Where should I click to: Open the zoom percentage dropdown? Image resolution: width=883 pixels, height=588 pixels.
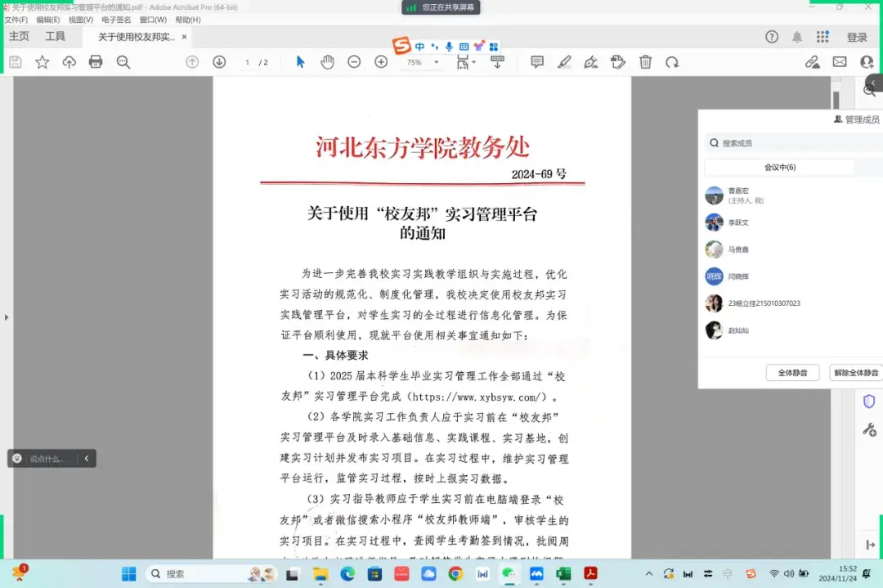pyautogui.click(x=437, y=62)
